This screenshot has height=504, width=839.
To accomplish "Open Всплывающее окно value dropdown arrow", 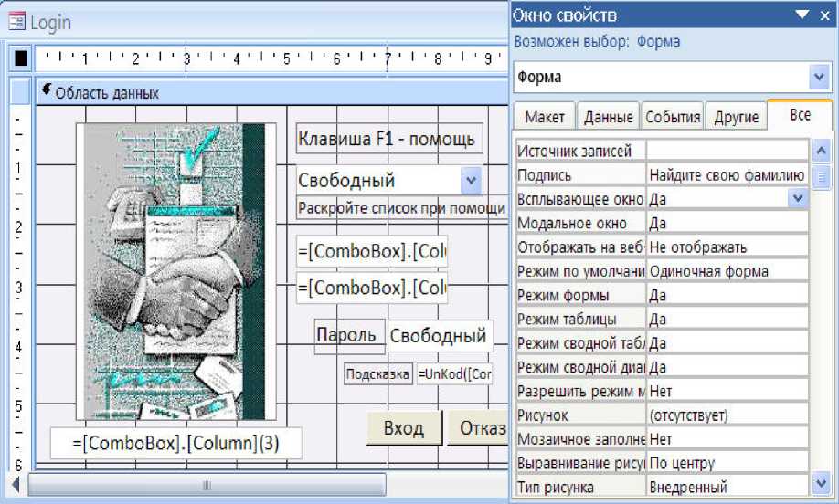I will click(x=797, y=199).
